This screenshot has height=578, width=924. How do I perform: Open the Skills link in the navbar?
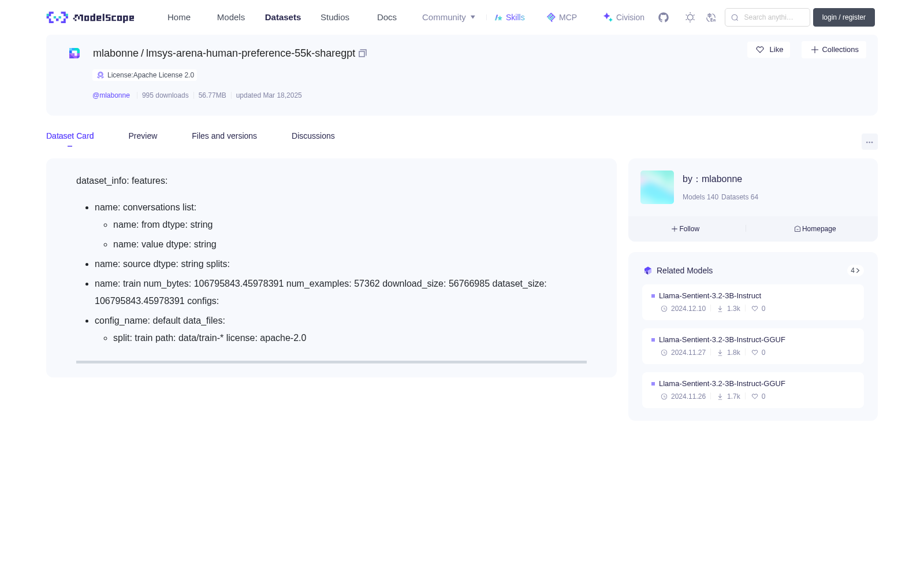point(510,17)
